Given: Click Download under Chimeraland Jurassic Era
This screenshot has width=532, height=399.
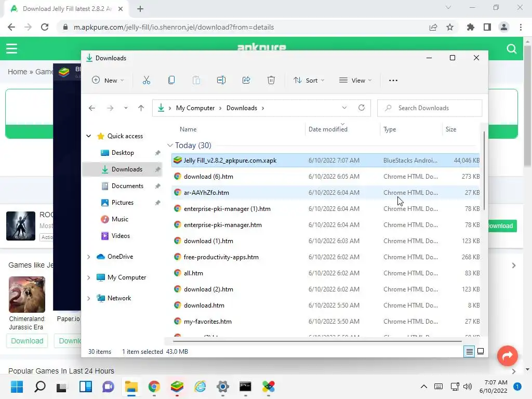Looking at the screenshot, I should pos(27,341).
